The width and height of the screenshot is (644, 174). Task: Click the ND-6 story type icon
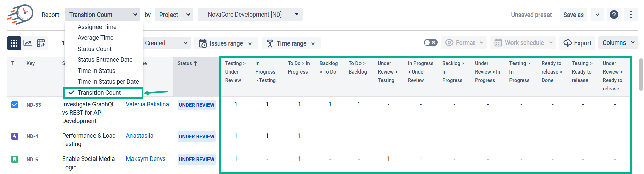15,159
